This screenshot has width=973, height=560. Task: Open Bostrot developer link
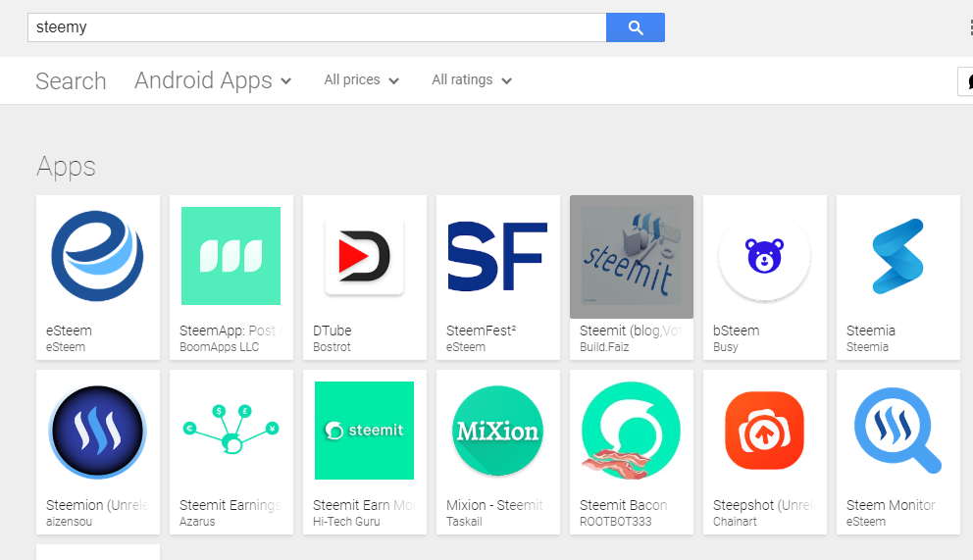pyautogui.click(x=332, y=347)
